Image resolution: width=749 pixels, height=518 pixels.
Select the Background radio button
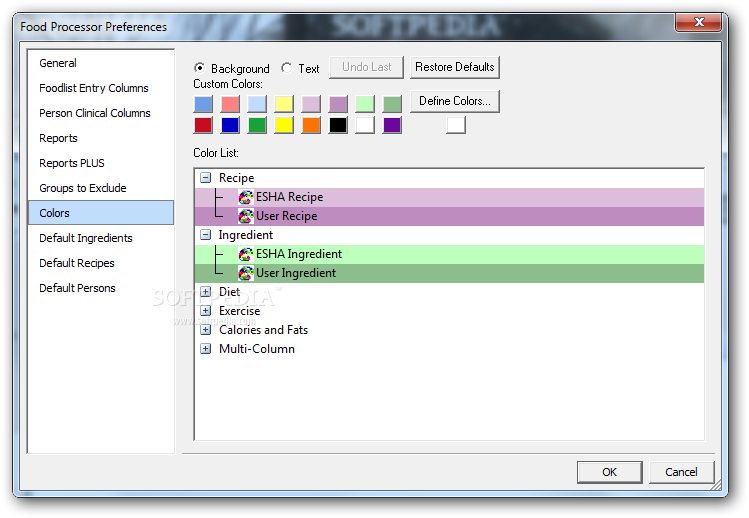(x=199, y=68)
